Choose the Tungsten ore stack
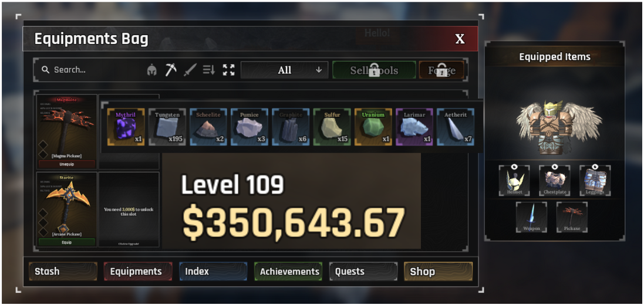This screenshot has width=644, height=305. pos(167,127)
